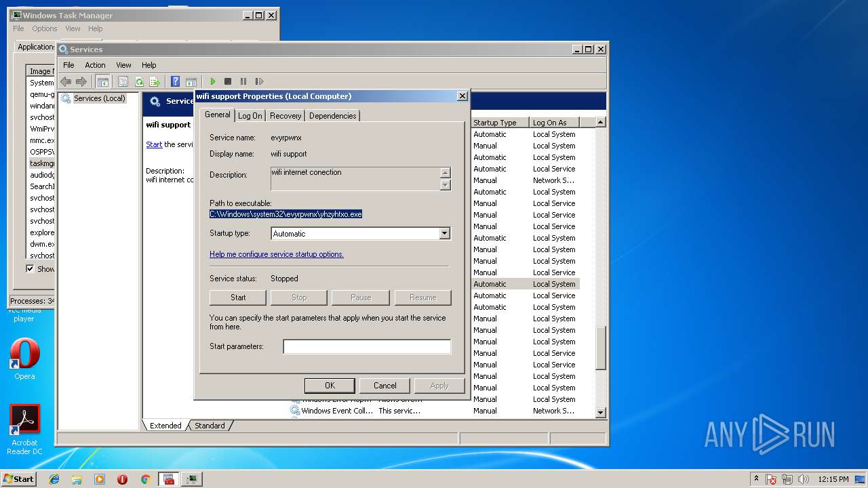Sort by Log On As column header
868x488 pixels.
coord(553,123)
